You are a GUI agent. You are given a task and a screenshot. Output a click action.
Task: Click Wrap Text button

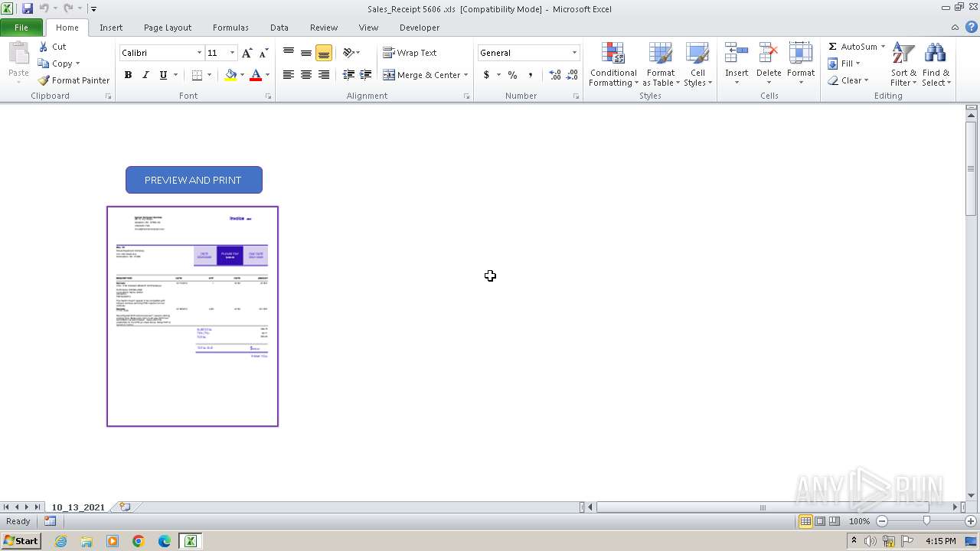point(410,53)
